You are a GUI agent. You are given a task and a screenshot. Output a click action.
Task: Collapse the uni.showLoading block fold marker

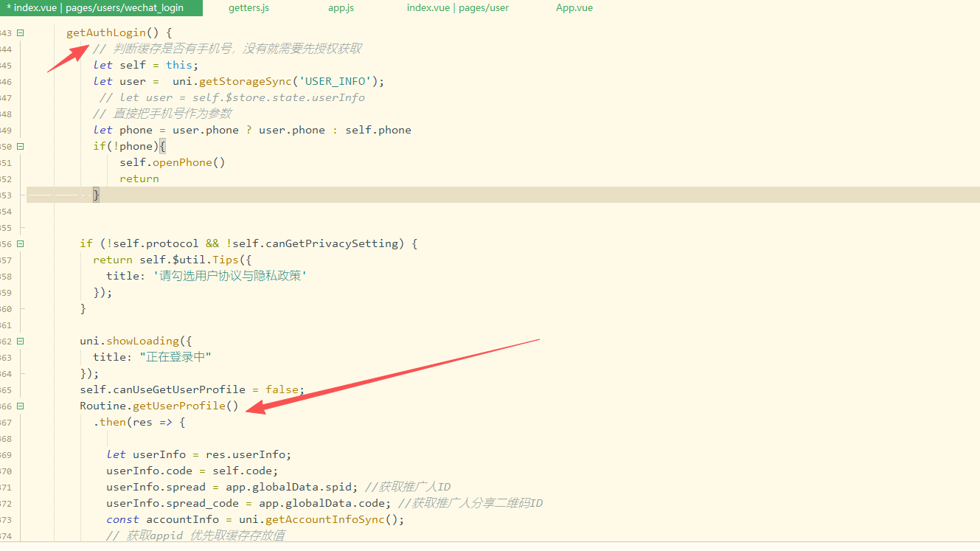[21, 341]
